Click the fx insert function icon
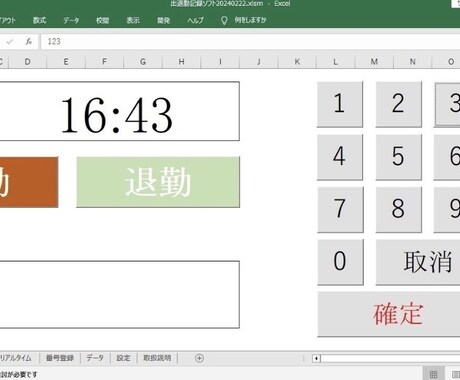 (x=29, y=41)
